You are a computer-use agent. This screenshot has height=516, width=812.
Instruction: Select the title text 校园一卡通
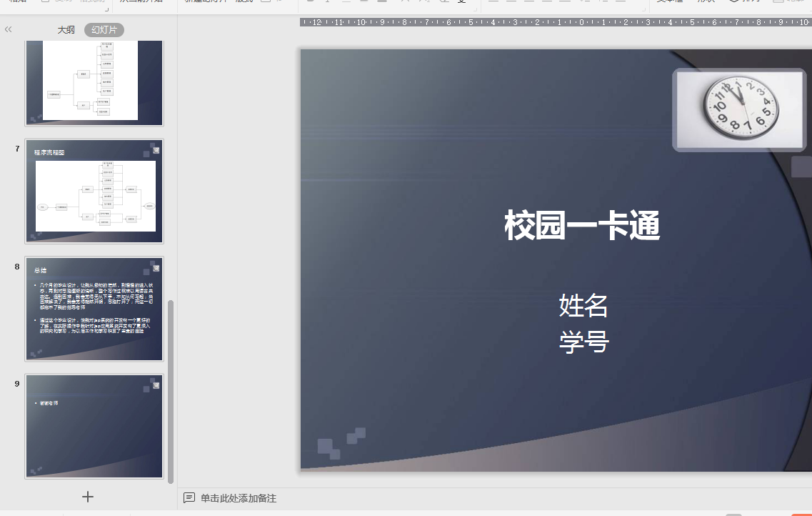point(582,226)
